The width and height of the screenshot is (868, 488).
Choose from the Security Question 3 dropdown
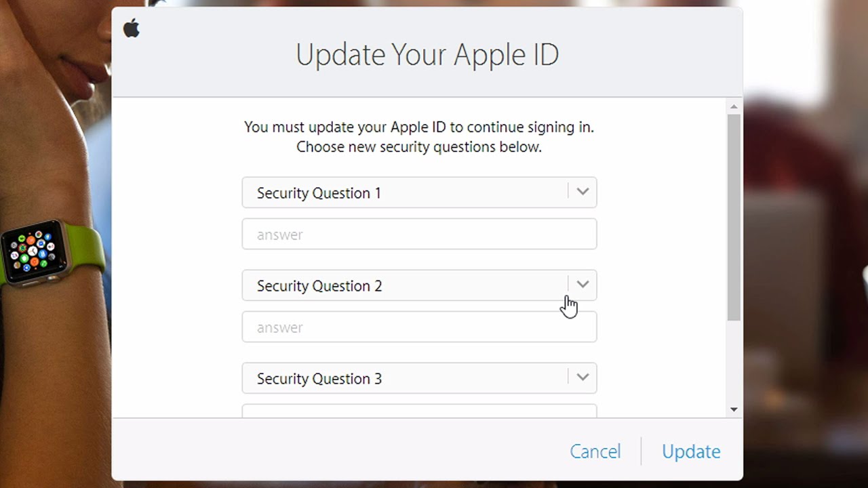tap(407, 378)
